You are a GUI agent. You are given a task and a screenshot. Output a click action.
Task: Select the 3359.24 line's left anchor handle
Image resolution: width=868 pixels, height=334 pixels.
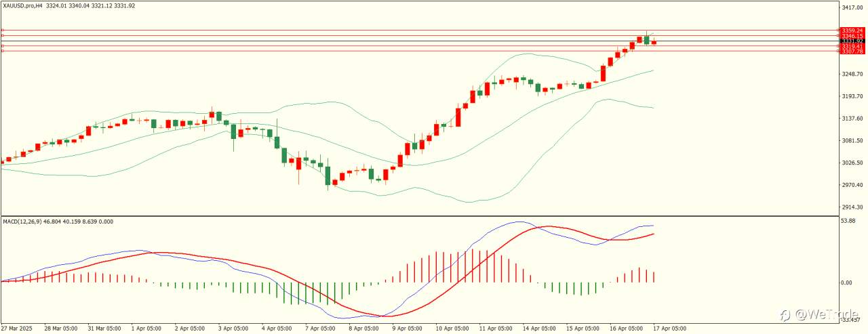point(3,30)
